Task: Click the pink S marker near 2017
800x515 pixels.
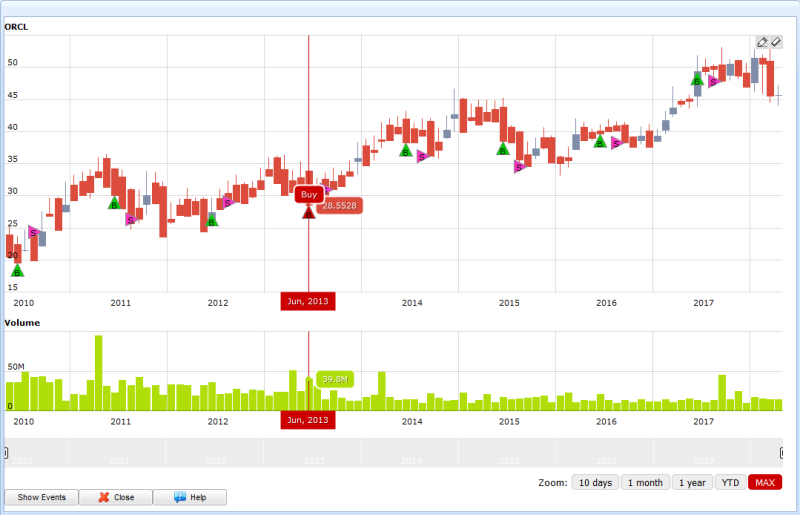Action: click(713, 81)
